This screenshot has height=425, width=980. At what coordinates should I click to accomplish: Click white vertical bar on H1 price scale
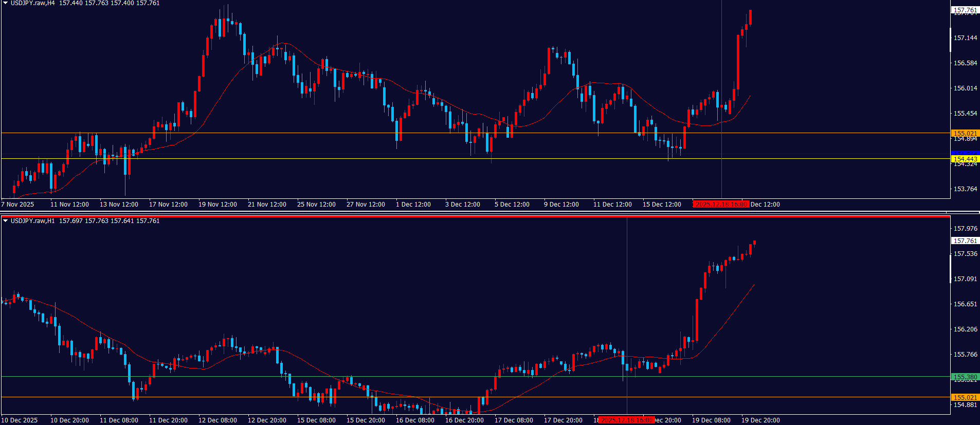click(950, 268)
